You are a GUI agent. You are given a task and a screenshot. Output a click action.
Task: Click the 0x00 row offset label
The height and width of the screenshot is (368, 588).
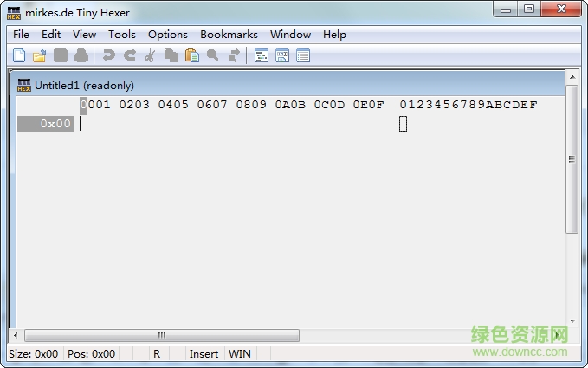click(x=45, y=124)
